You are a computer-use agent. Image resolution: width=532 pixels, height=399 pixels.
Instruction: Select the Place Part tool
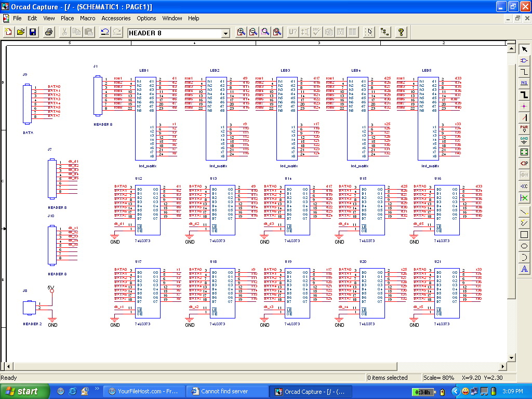pyautogui.click(x=524, y=61)
